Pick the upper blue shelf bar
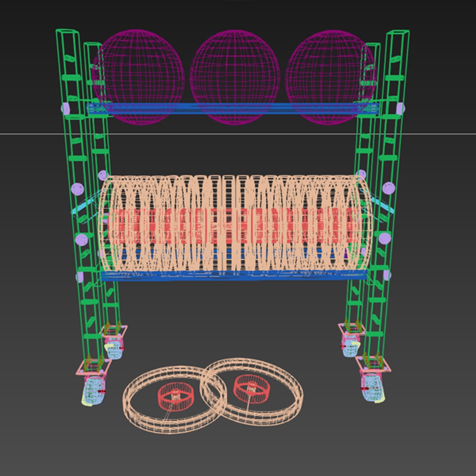The image size is (476, 476). (x=233, y=109)
